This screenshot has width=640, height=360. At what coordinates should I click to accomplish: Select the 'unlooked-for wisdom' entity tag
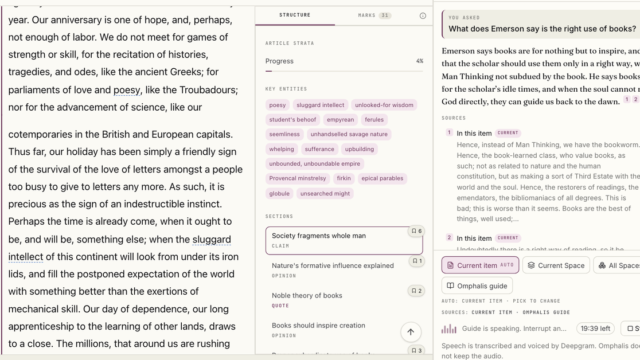(x=384, y=105)
